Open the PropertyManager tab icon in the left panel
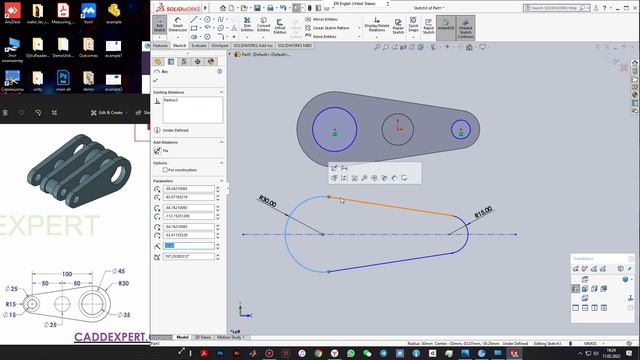Image resolution: width=640 pixels, height=360 pixels. (171, 62)
